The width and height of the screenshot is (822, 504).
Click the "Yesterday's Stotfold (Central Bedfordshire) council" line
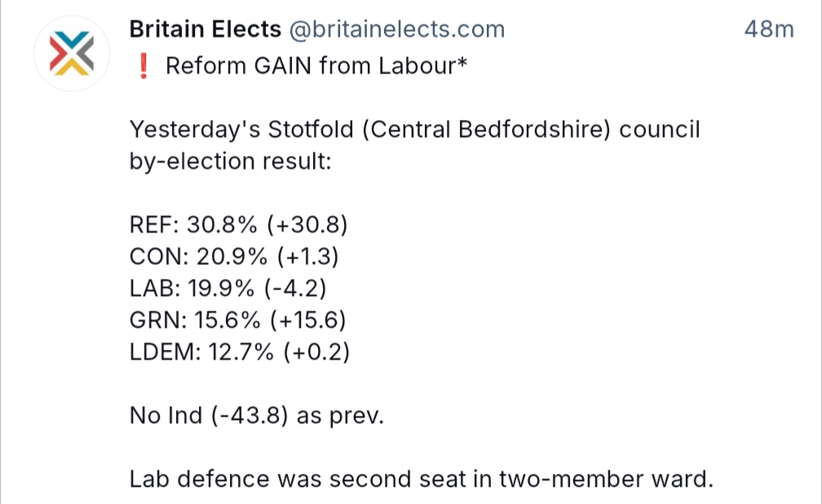click(414, 130)
